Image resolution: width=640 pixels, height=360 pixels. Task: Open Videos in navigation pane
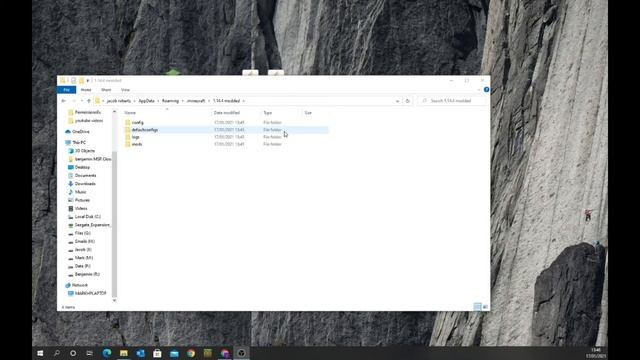click(78, 209)
